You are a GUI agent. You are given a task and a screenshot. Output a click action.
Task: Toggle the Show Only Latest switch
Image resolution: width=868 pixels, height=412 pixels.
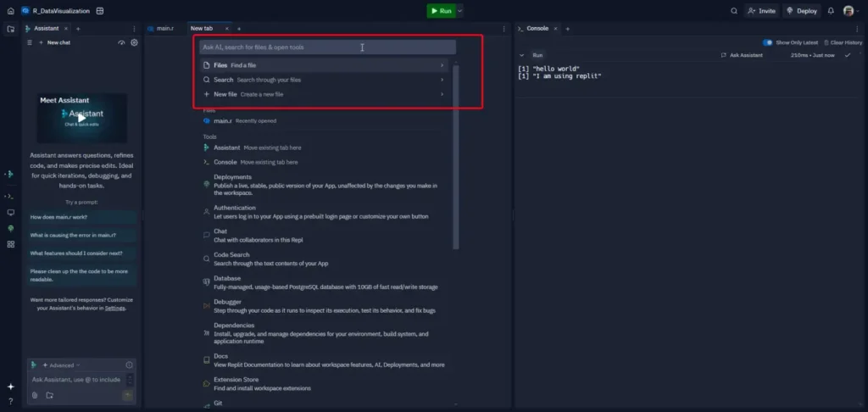(x=768, y=42)
